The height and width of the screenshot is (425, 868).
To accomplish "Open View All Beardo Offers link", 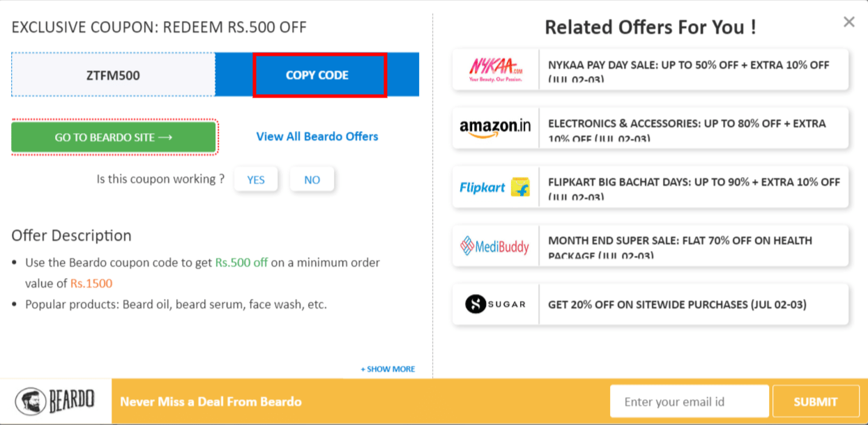I will pyautogui.click(x=317, y=137).
